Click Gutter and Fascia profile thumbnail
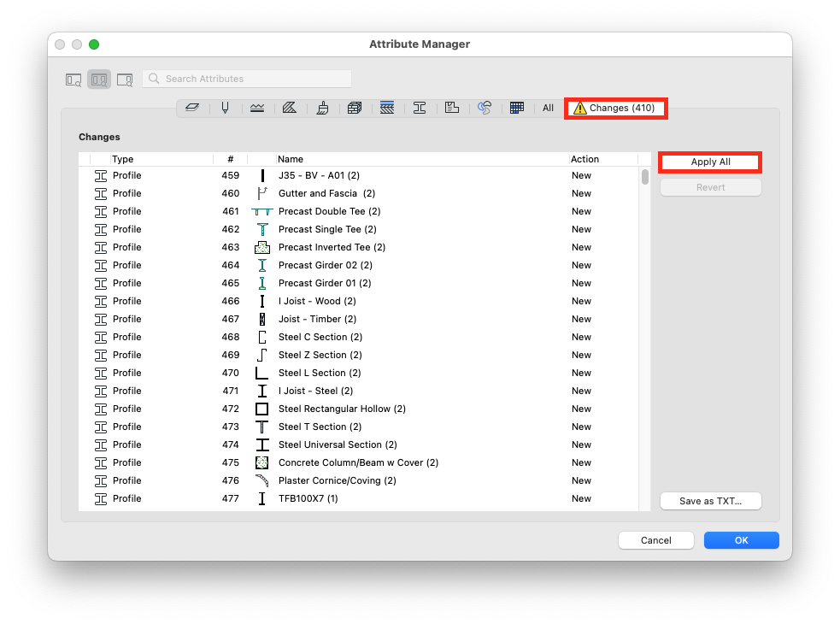The width and height of the screenshot is (840, 624). click(262, 193)
